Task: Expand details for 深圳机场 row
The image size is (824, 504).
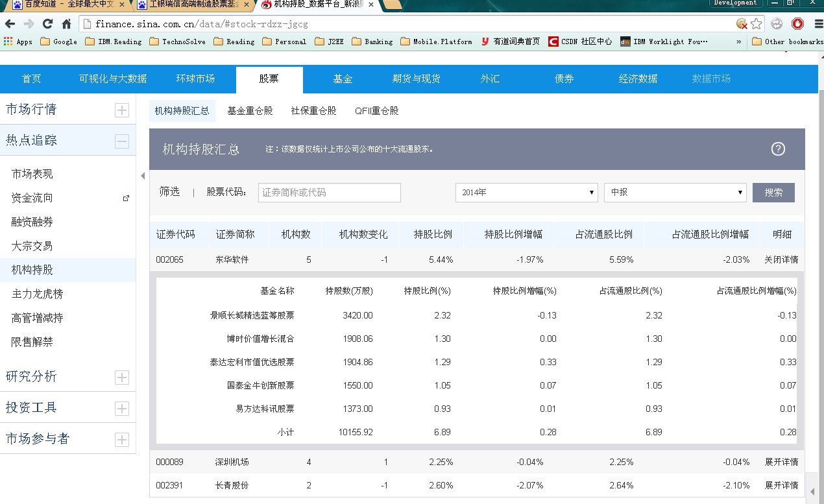Action: pyautogui.click(x=779, y=462)
